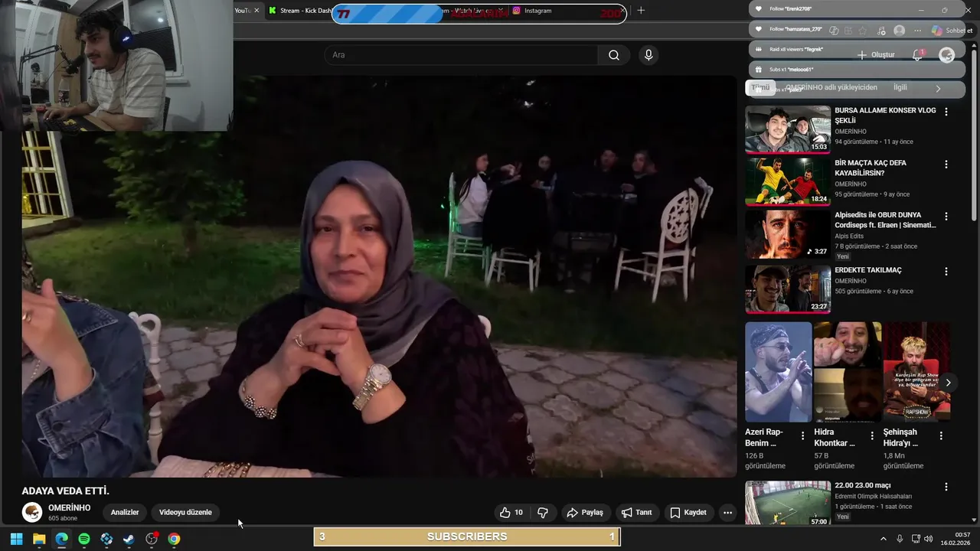
Task: Open the Analizler button
Action: tap(125, 512)
